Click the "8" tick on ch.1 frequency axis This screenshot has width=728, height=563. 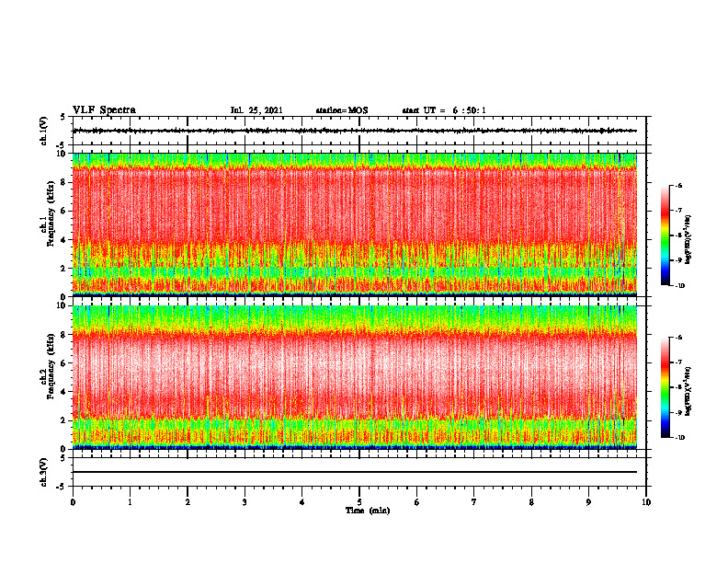click(63, 182)
